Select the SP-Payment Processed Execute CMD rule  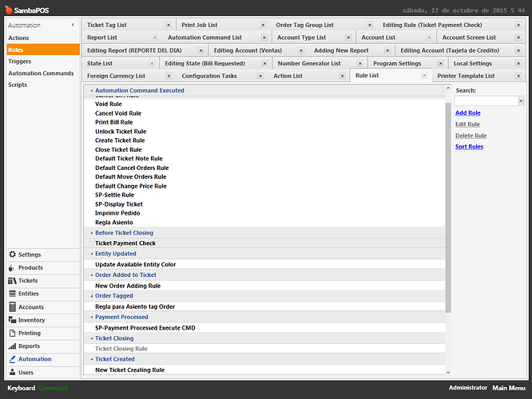[x=264, y=328]
